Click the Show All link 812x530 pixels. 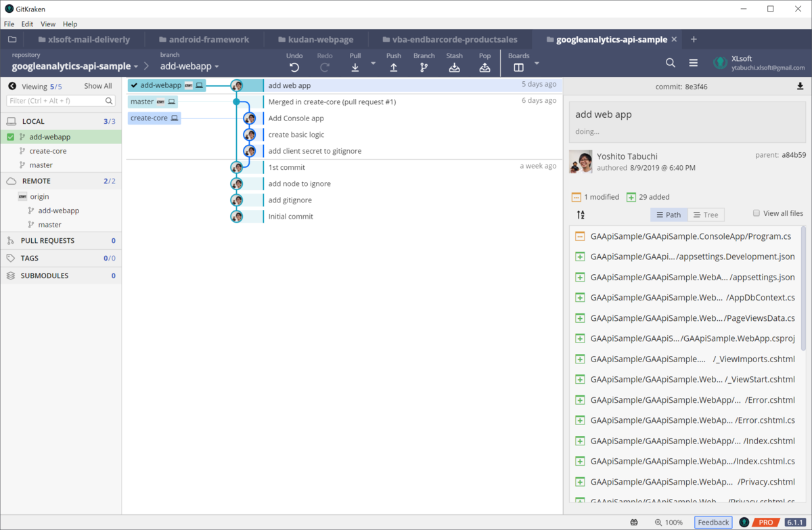(98, 86)
